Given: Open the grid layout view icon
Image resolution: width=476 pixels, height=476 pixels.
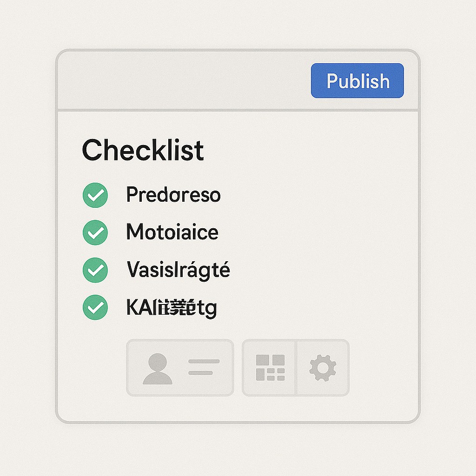Looking at the screenshot, I should pyautogui.click(x=270, y=368).
